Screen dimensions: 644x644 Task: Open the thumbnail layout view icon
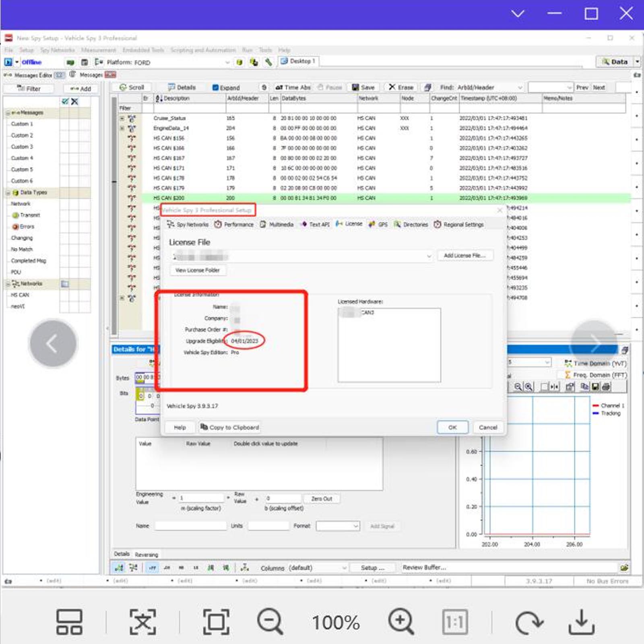[x=69, y=621]
